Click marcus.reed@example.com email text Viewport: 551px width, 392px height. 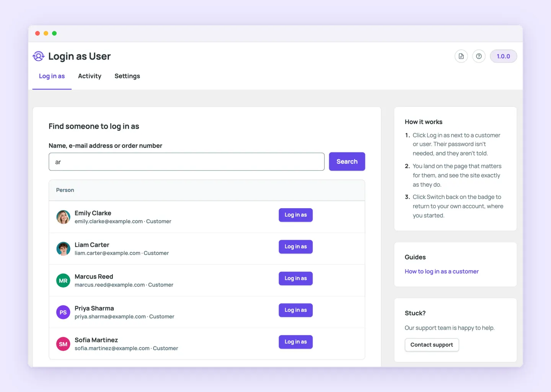(110, 285)
